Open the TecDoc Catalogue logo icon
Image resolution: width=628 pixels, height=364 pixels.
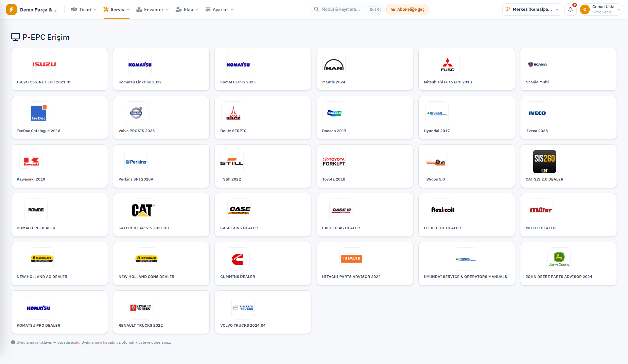[39, 113]
